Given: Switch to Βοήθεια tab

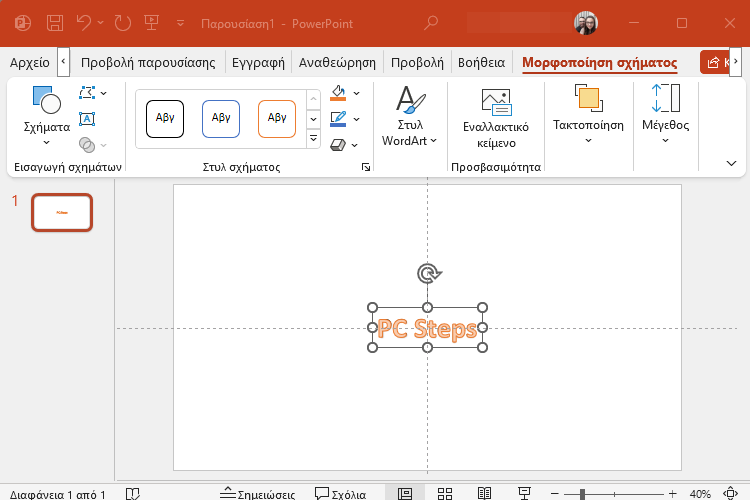Looking at the screenshot, I should (x=481, y=63).
